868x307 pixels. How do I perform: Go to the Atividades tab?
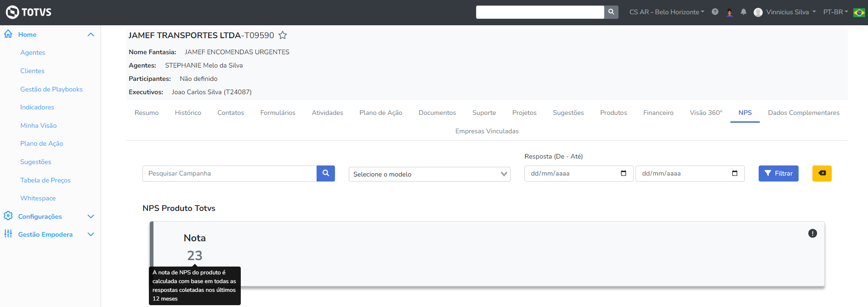tap(328, 113)
